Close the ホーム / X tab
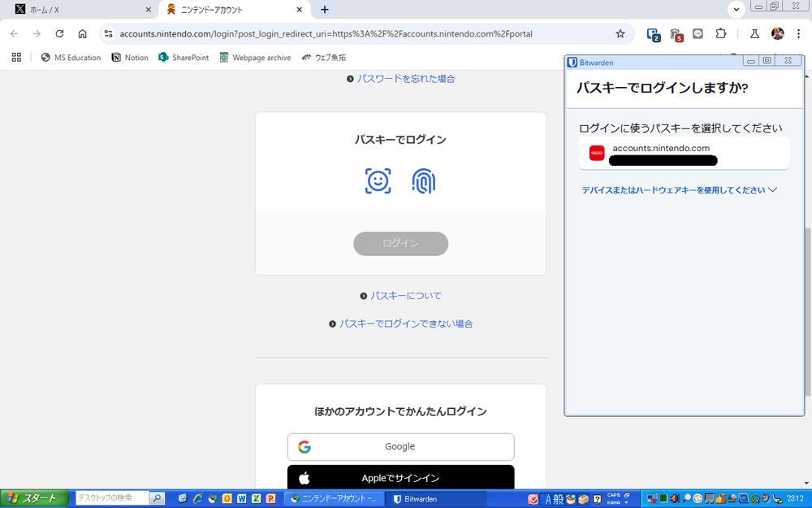The width and height of the screenshot is (812, 508). [148, 9]
